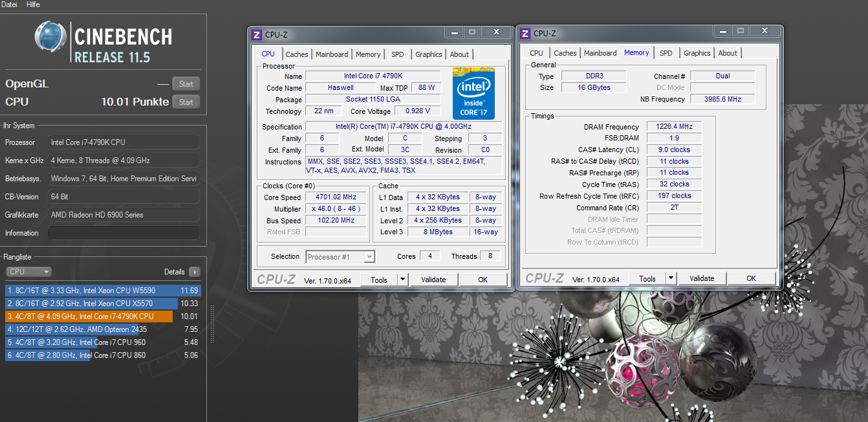Switch to Memory tab in left CPU-Z
Viewport: 868px width, 422px height.
point(368,54)
